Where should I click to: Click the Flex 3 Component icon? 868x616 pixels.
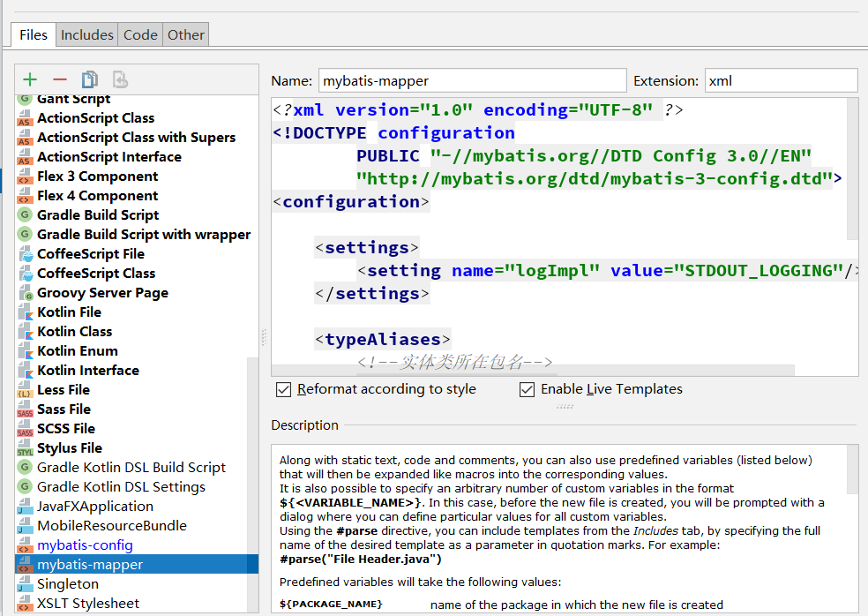25,177
